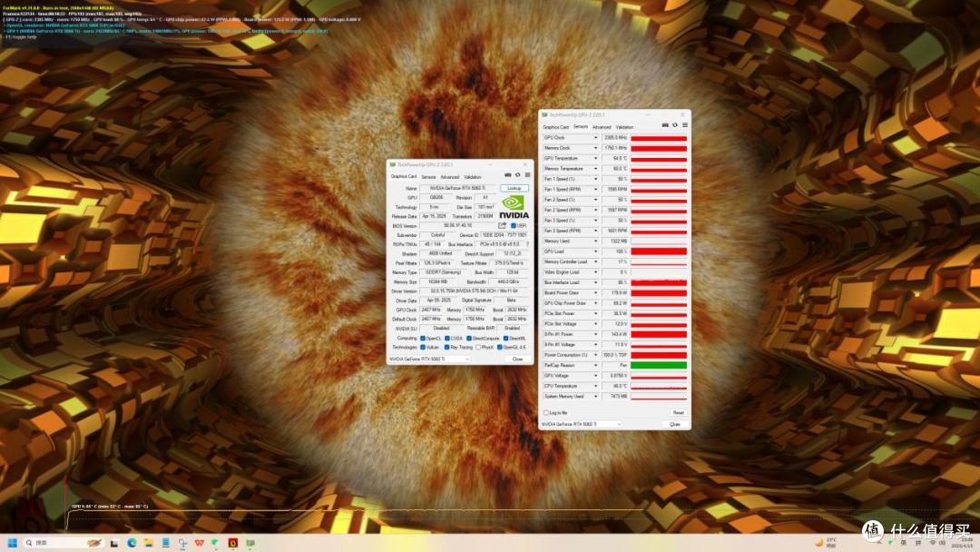
Task: Click Close button in Graphics Card window
Action: click(x=517, y=359)
